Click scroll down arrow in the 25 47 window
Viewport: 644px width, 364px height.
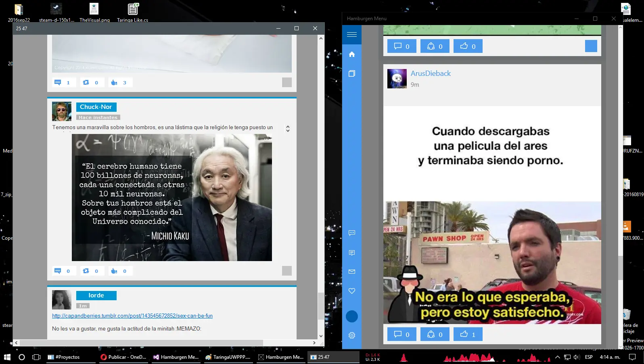[x=321, y=336]
